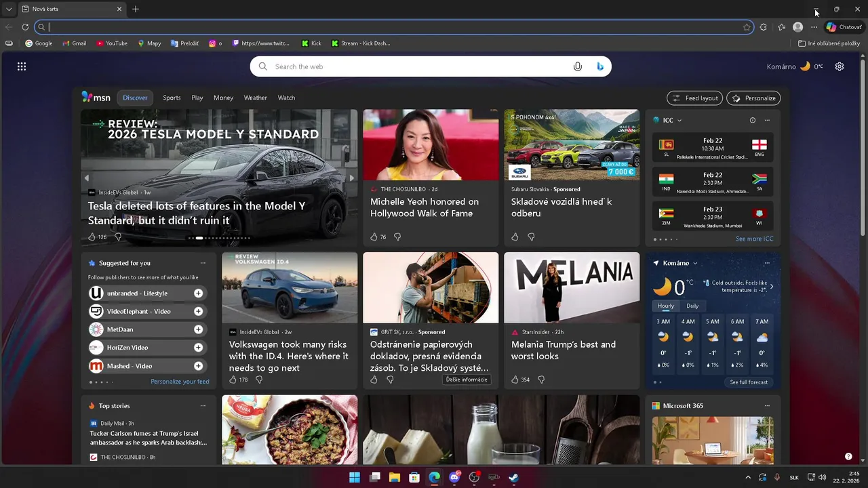
Task: Follow VideoElephant - Video publisher
Action: [x=198, y=312]
